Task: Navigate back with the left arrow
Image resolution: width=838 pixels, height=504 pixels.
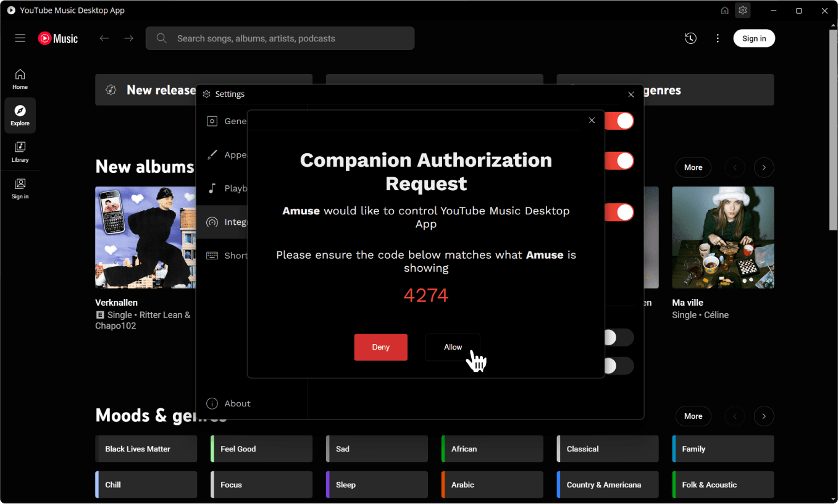Action: click(x=104, y=38)
